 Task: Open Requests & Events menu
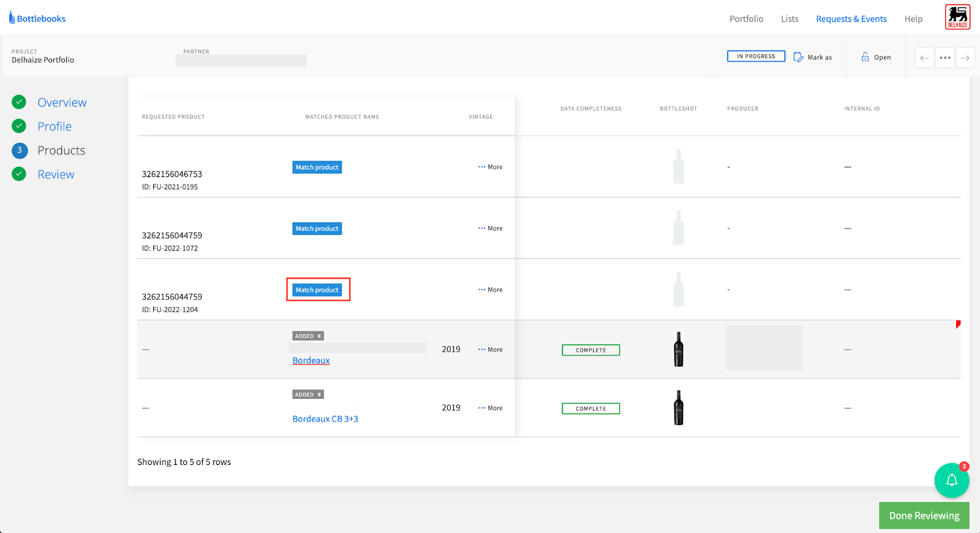tap(851, 19)
